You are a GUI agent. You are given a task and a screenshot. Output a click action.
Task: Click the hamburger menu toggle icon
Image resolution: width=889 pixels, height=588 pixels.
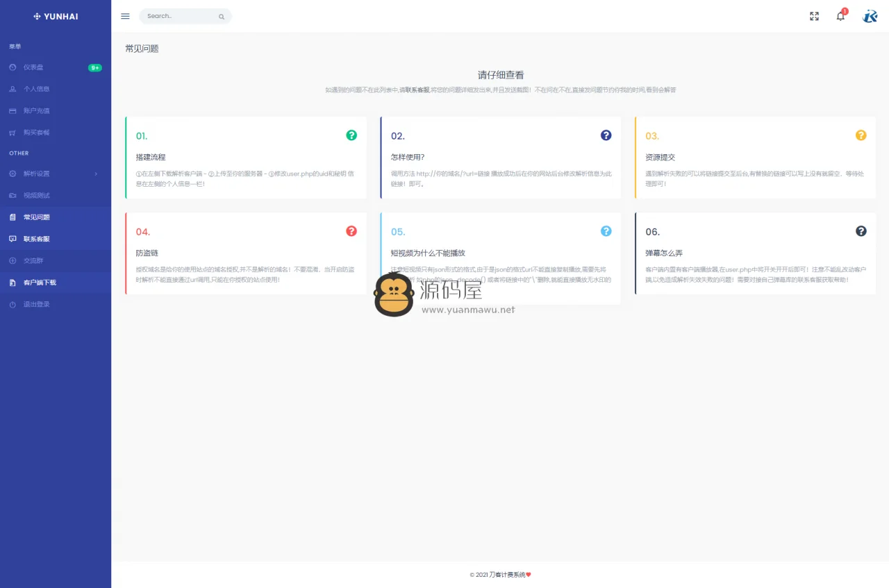(125, 16)
